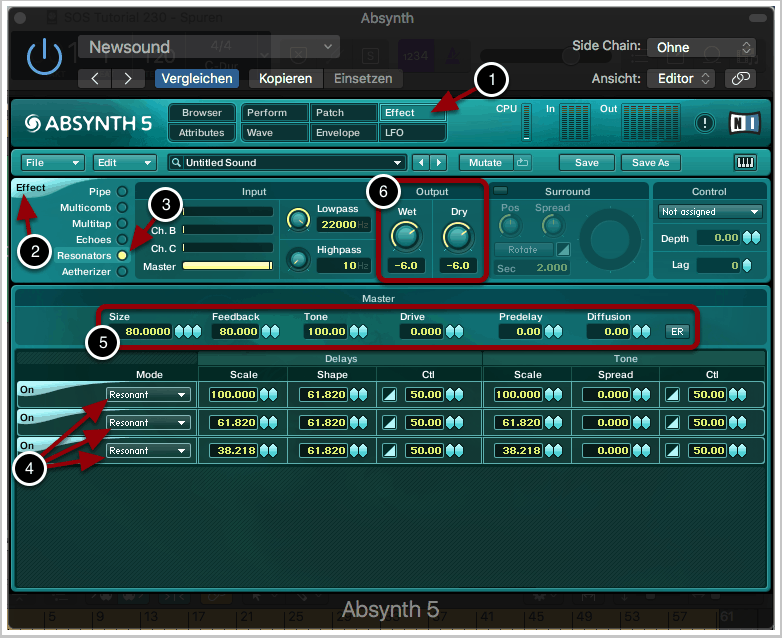Switch to the Envelope tab
Screen dimensions: 782x638
pyautogui.click(x=343, y=132)
